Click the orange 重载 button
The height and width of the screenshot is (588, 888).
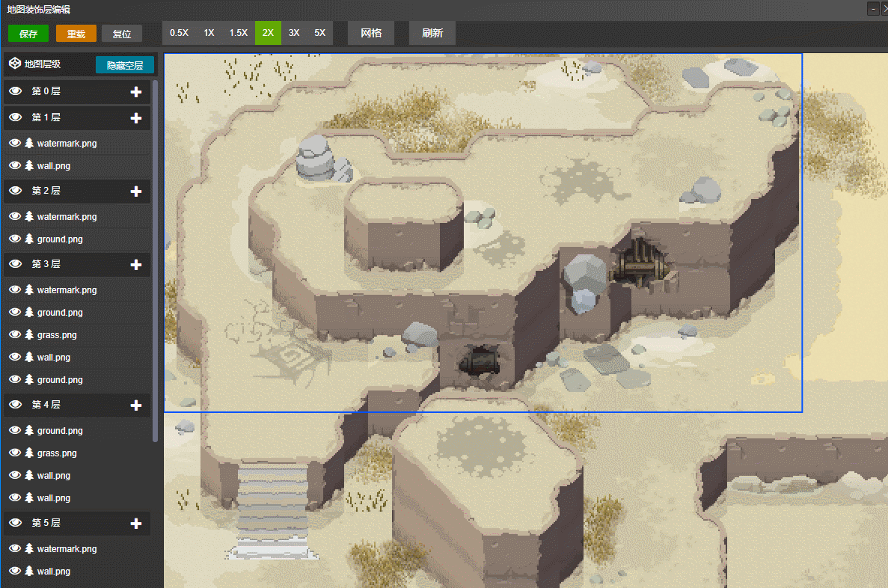76,34
